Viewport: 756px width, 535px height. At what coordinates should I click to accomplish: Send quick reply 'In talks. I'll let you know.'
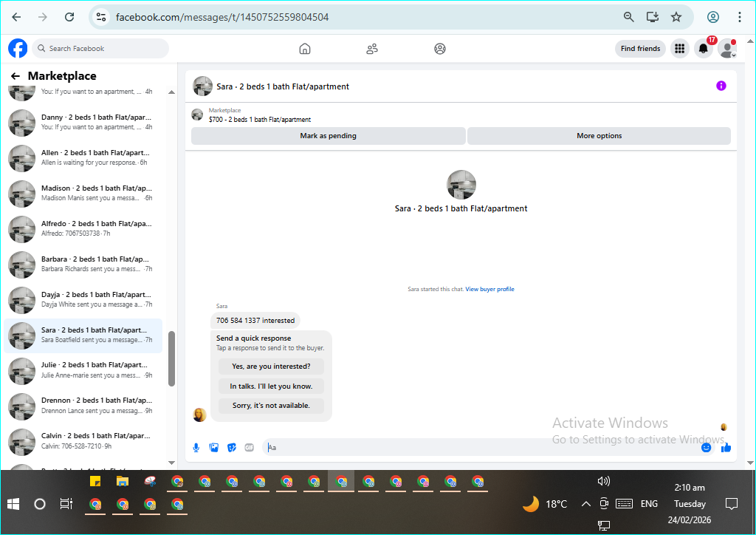click(271, 386)
